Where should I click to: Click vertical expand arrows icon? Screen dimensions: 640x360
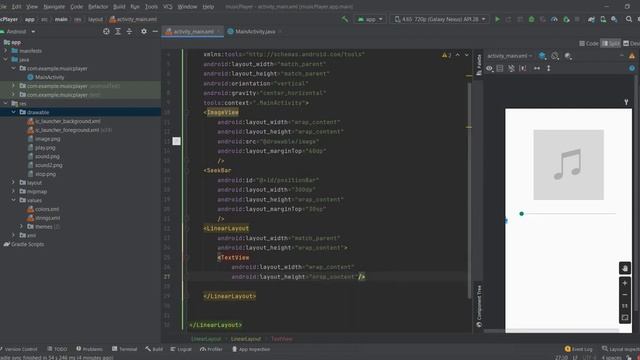549,69
